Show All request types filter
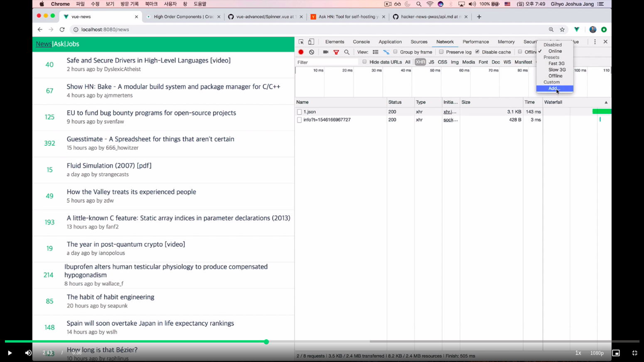This screenshot has width=644, height=362. [408, 62]
